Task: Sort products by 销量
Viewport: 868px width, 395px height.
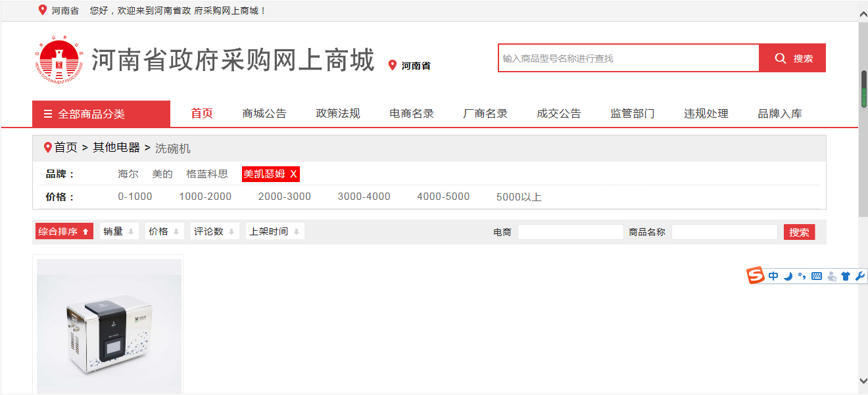Action: pyautogui.click(x=119, y=231)
